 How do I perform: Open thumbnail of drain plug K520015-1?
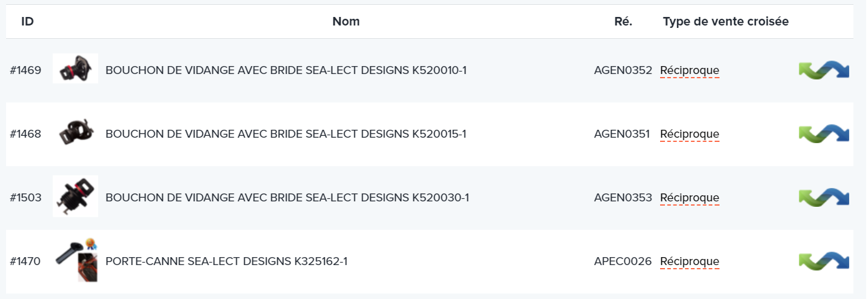(x=75, y=132)
